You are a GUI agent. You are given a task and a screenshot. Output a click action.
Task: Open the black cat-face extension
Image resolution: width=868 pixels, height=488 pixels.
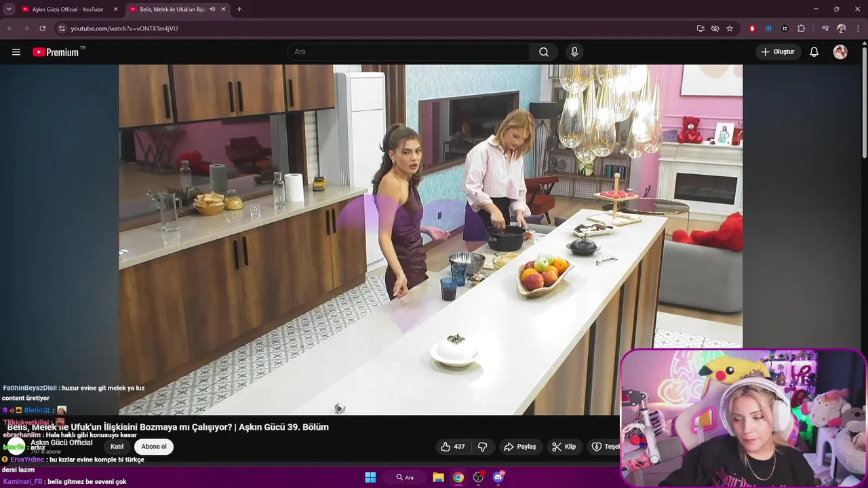tap(785, 28)
